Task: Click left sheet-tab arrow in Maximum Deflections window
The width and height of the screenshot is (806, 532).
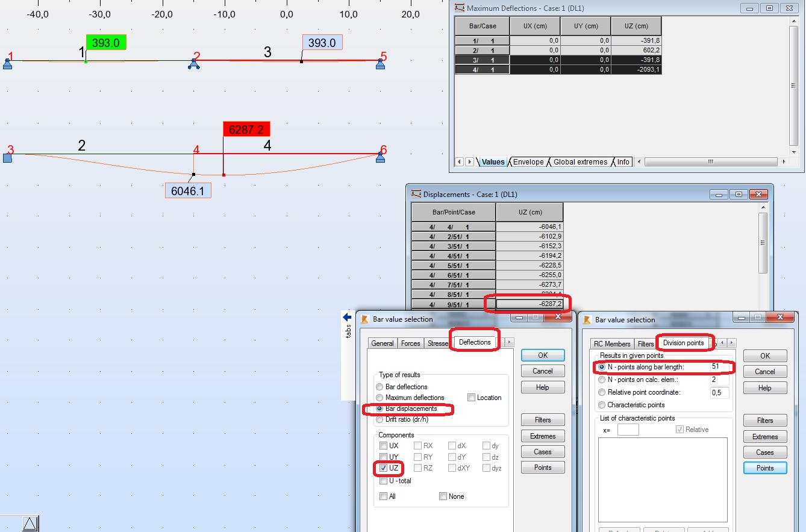Action: coord(459,161)
